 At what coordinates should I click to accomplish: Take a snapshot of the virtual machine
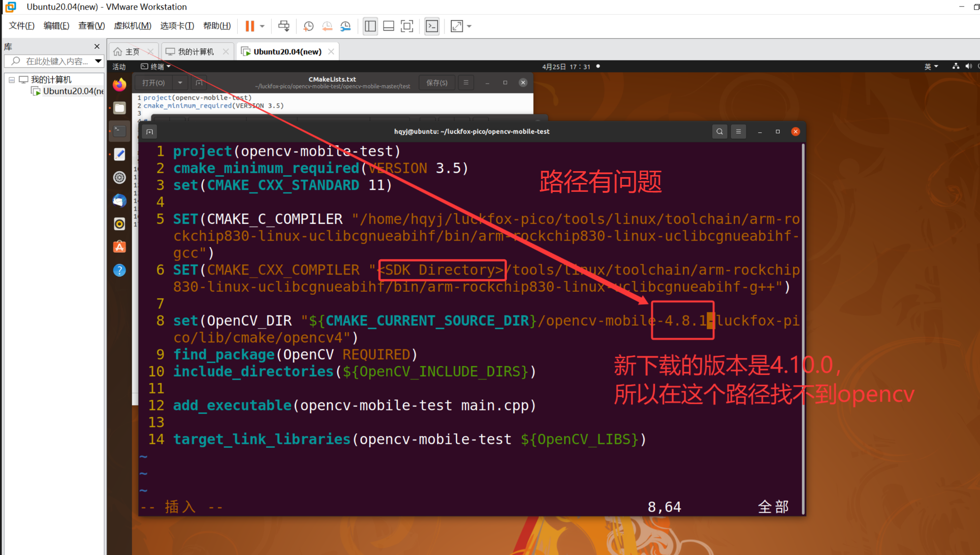pyautogui.click(x=308, y=26)
